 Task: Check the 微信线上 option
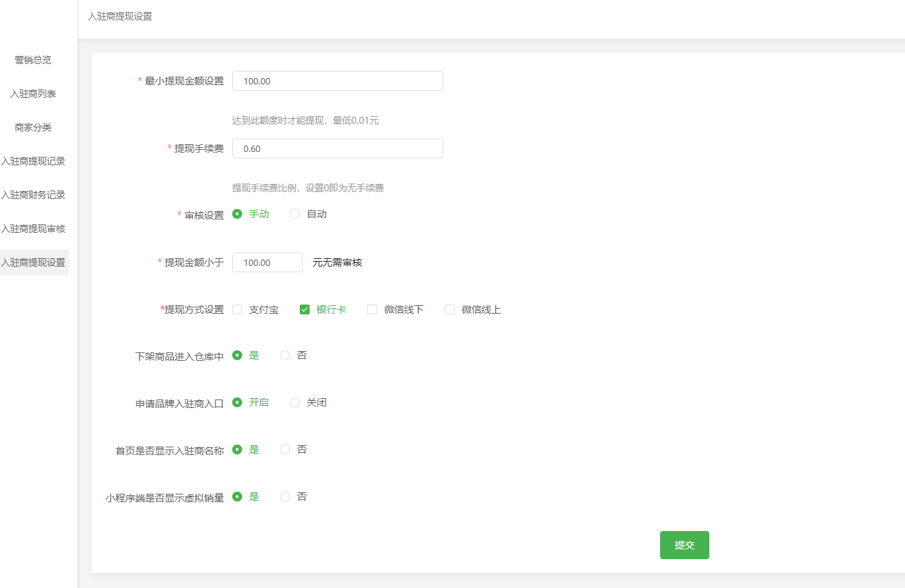coord(450,309)
